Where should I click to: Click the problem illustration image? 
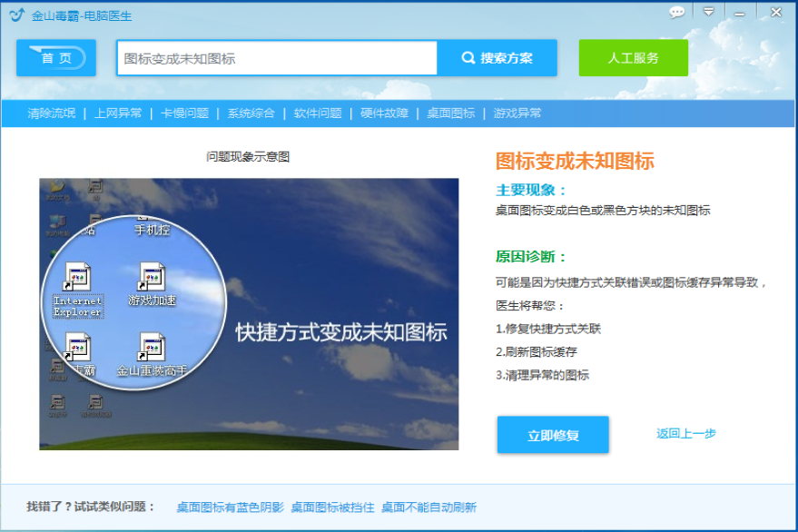coord(249,314)
